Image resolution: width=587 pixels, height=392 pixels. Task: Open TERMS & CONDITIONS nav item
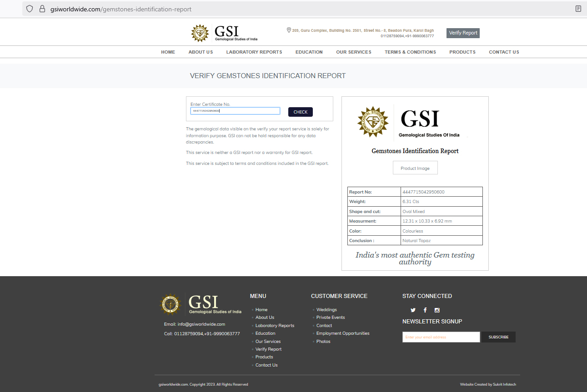(410, 52)
